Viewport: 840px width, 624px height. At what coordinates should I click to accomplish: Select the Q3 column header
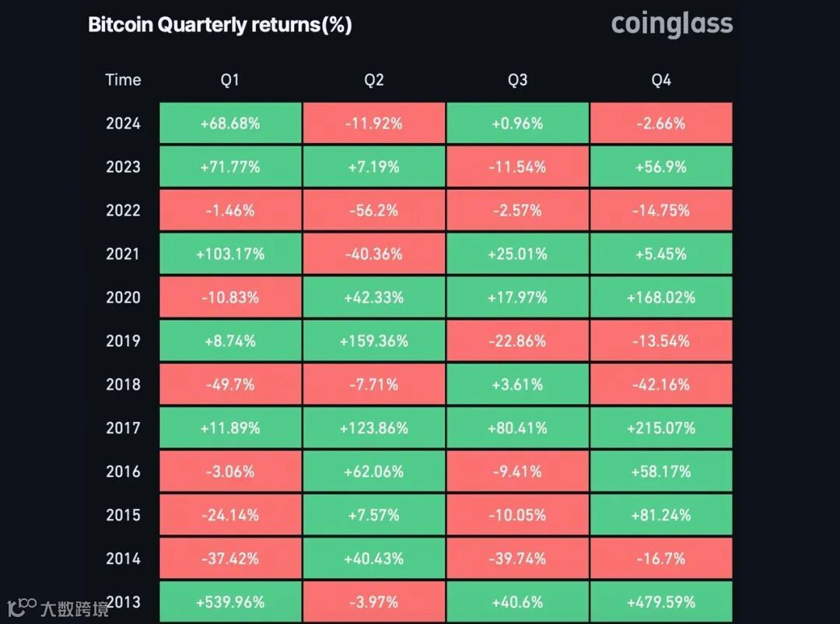(x=517, y=80)
